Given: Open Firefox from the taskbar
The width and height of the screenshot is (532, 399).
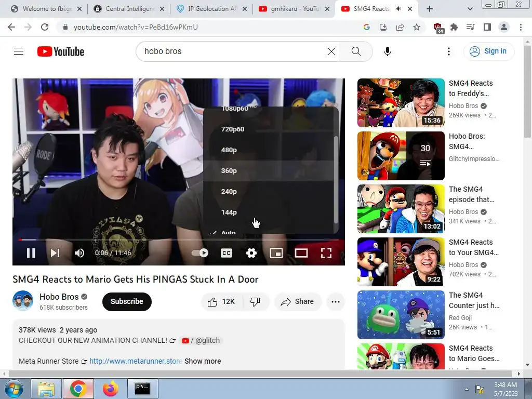Looking at the screenshot, I should click(111, 389).
